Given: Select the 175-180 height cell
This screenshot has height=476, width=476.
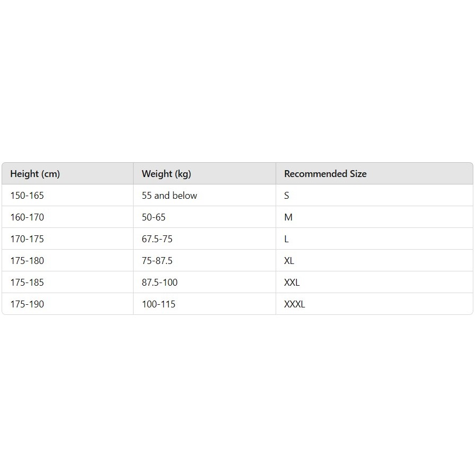Looking at the screenshot, I should point(68,260).
